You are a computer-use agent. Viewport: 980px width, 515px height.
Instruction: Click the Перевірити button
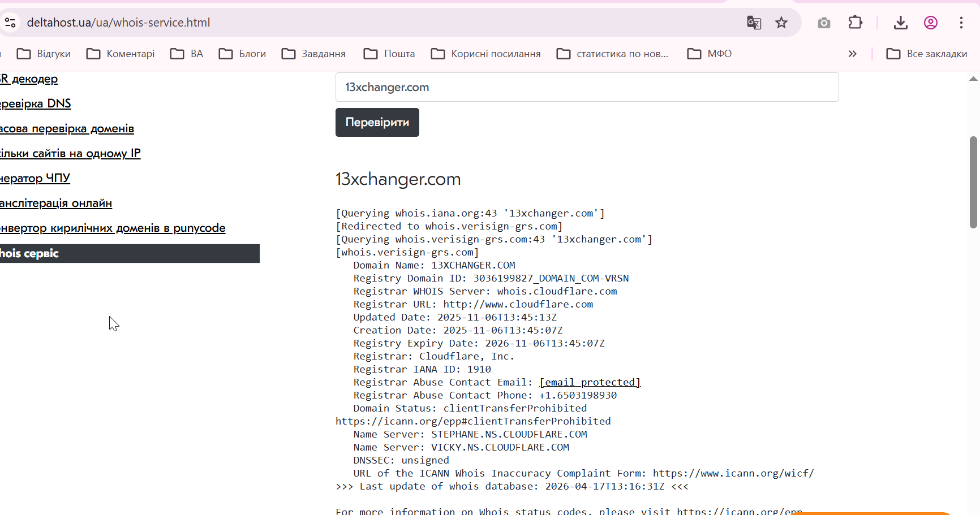[x=377, y=122]
